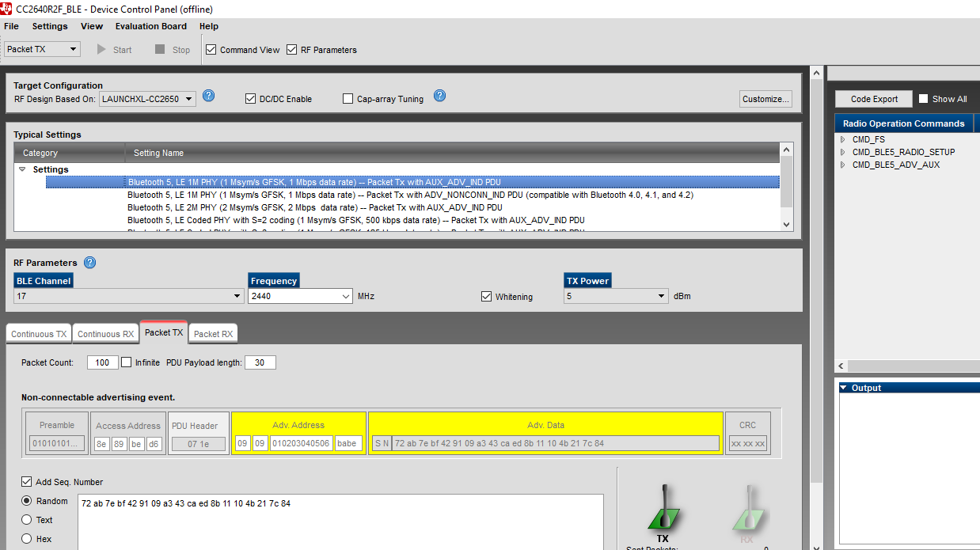Disable the DC/DC Enable checkbox
Screen dimensions: 980x550
[x=251, y=99]
